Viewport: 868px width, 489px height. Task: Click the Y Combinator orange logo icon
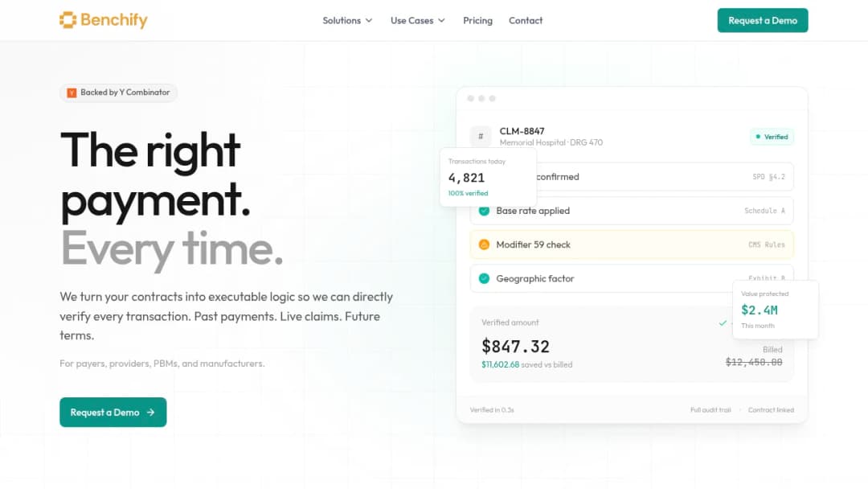pos(72,92)
